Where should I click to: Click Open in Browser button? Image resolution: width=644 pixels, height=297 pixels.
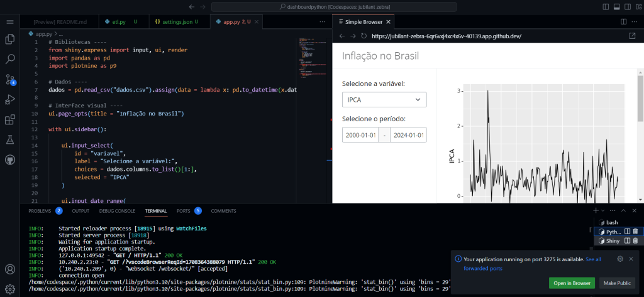click(x=572, y=283)
